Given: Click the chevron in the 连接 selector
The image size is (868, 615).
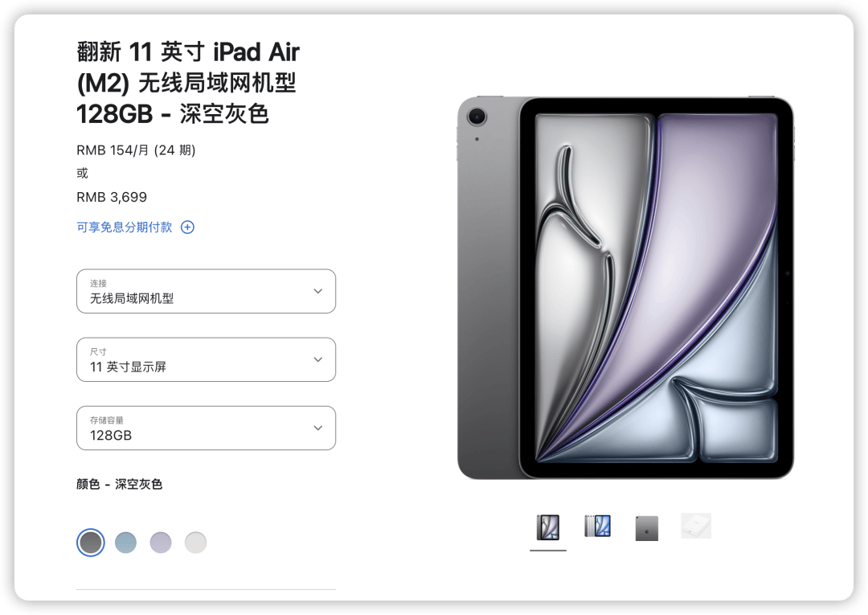Looking at the screenshot, I should tap(318, 291).
